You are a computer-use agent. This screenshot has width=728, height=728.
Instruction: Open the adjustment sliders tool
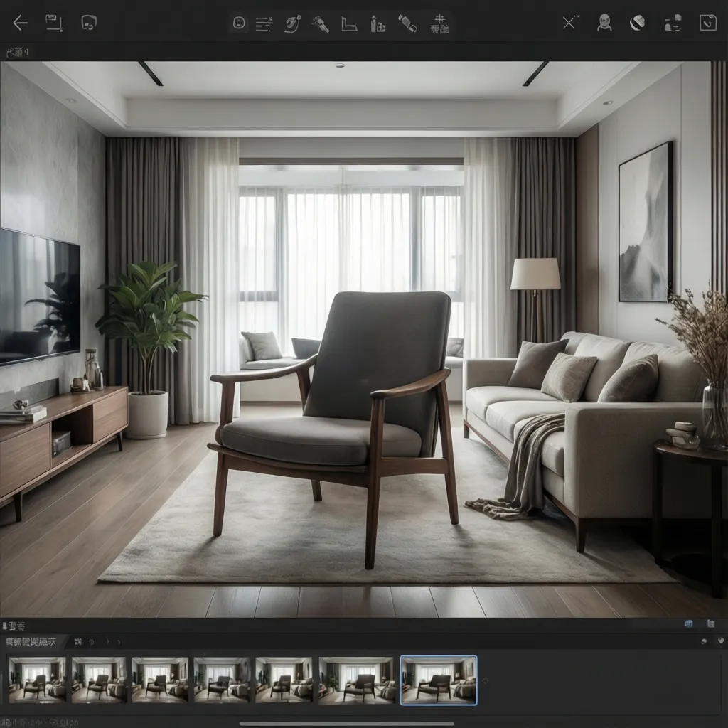click(x=264, y=23)
